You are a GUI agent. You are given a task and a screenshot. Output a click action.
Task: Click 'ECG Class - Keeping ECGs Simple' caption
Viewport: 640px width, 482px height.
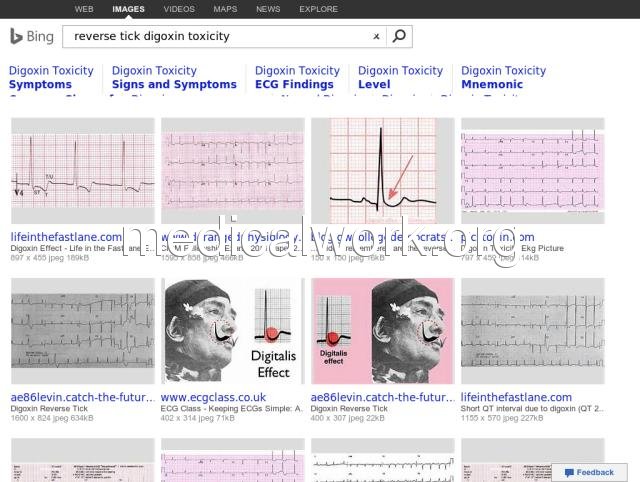click(x=231, y=409)
